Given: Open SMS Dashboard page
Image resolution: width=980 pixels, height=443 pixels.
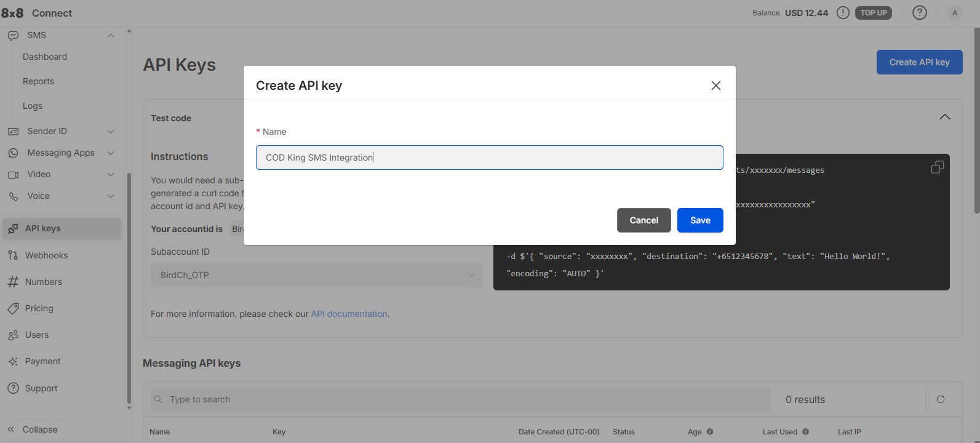Looking at the screenshot, I should pos(45,57).
